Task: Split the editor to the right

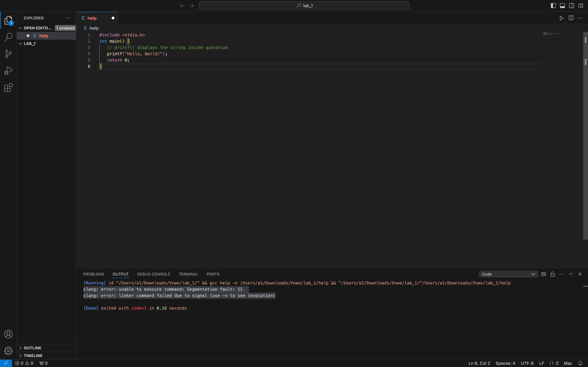Action: (x=571, y=18)
